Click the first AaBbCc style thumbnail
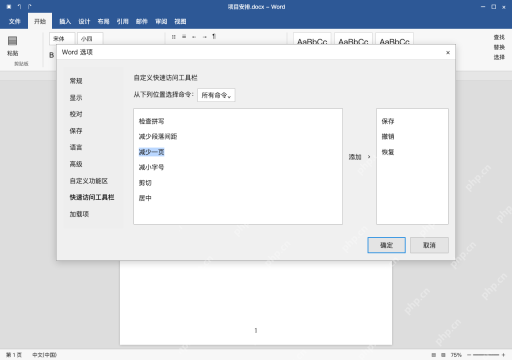This screenshot has width=512, height=360. coord(312,39)
